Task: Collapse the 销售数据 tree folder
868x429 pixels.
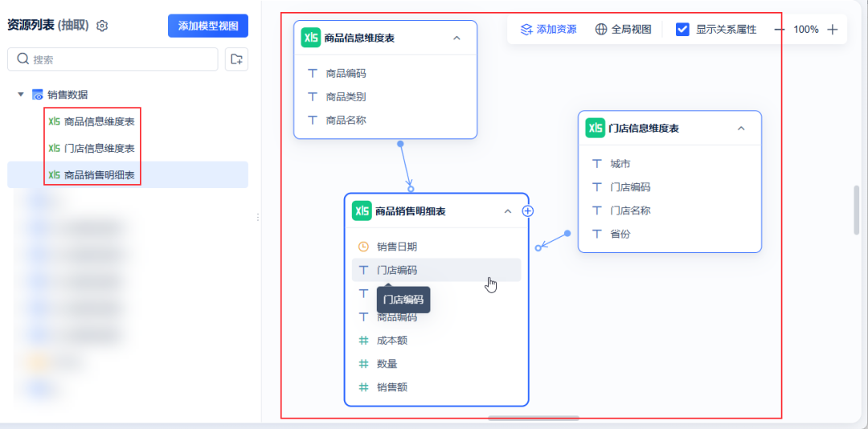Action: point(20,94)
